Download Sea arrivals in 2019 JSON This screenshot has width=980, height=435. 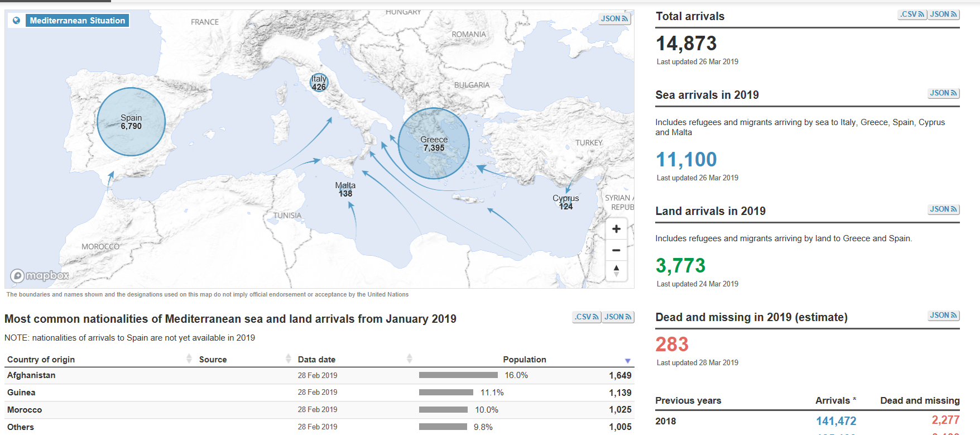point(944,93)
